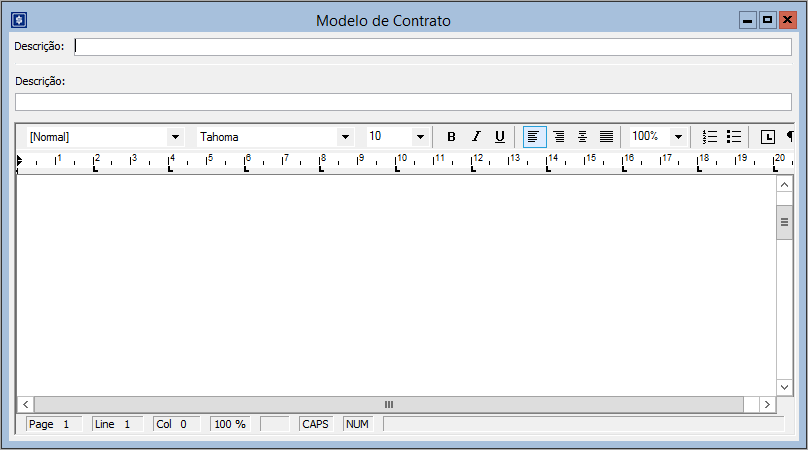Toggle italic formatting
This screenshot has height=450, width=808.
point(476,137)
